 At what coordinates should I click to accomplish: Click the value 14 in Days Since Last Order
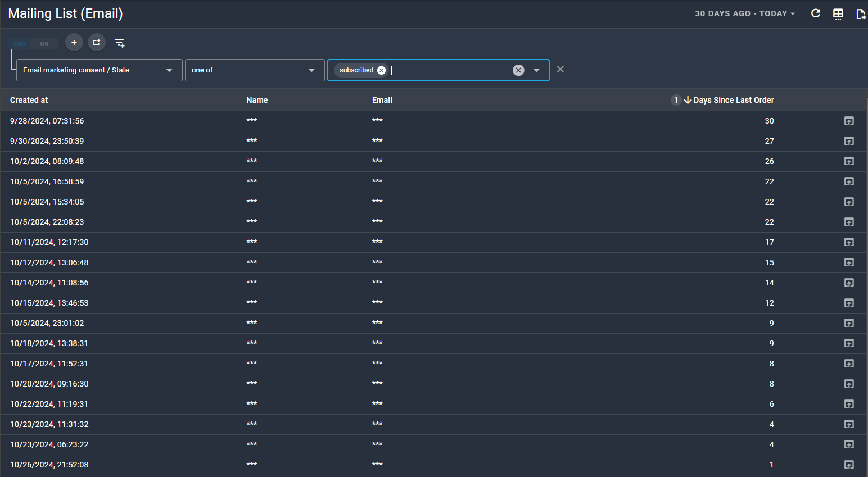[769, 283]
